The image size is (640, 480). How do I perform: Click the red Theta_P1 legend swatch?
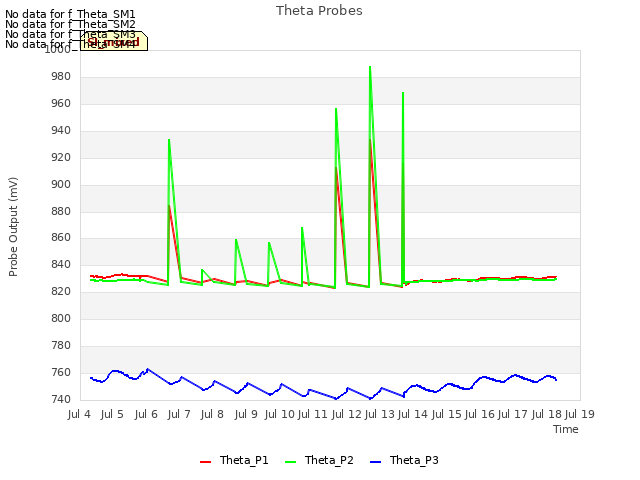pyautogui.click(x=205, y=462)
